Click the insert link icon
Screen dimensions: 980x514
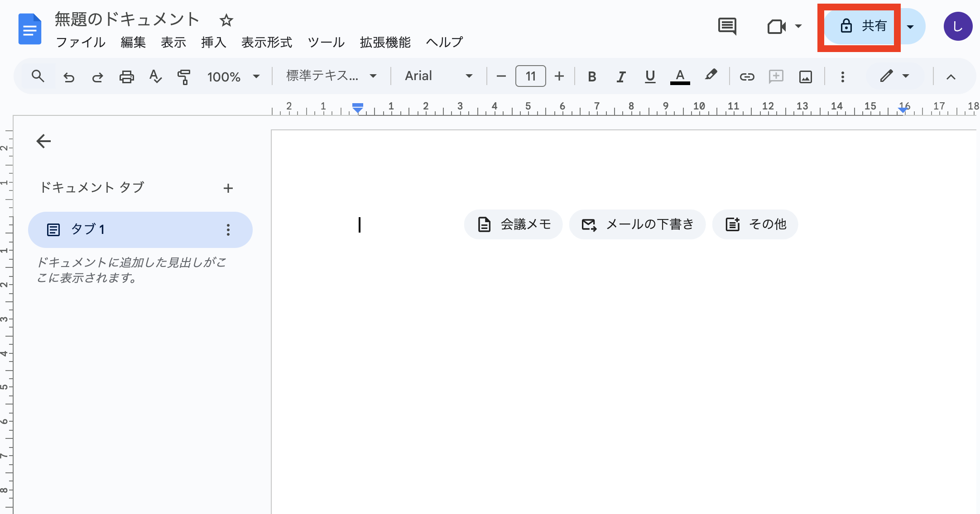(747, 77)
